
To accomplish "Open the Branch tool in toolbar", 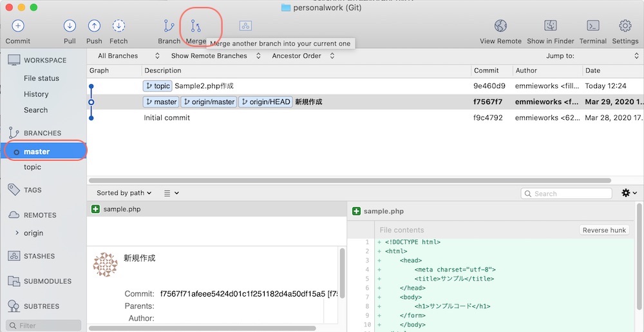I will tap(169, 26).
